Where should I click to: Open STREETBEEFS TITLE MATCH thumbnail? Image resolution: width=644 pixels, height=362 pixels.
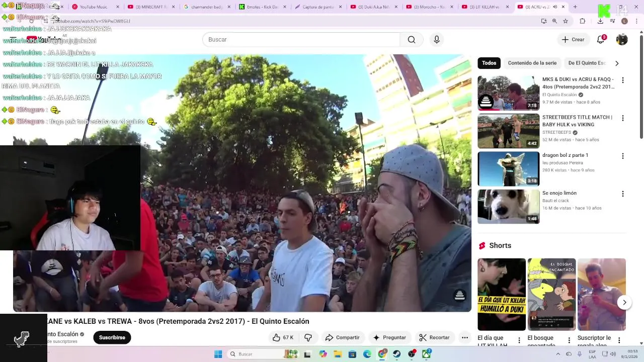tap(508, 131)
